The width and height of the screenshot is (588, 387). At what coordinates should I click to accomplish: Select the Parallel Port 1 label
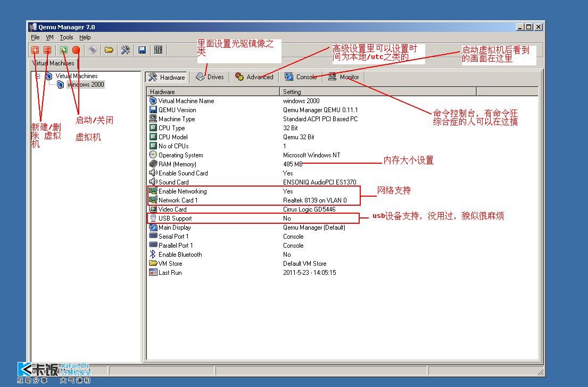[x=176, y=246]
